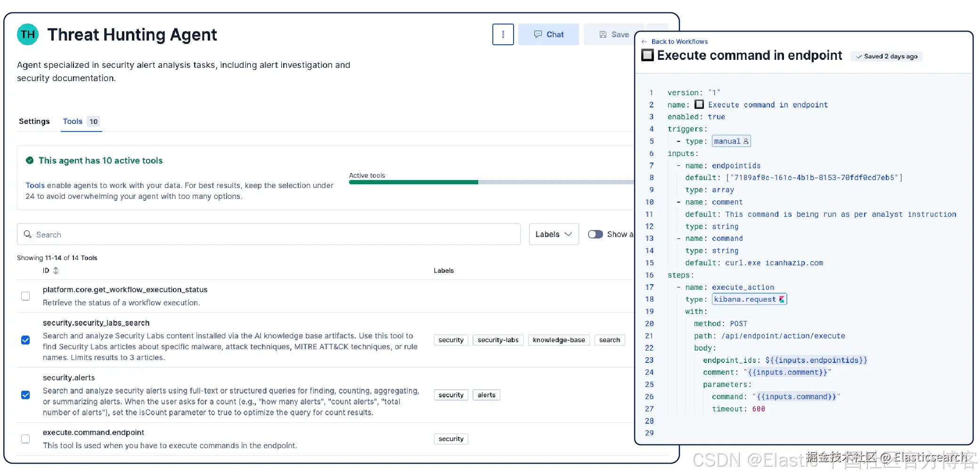The height and width of the screenshot is (476, 980).
Task: Click the TH agent avatar icon
Action: pyautogui.click(x=28, y=34)
